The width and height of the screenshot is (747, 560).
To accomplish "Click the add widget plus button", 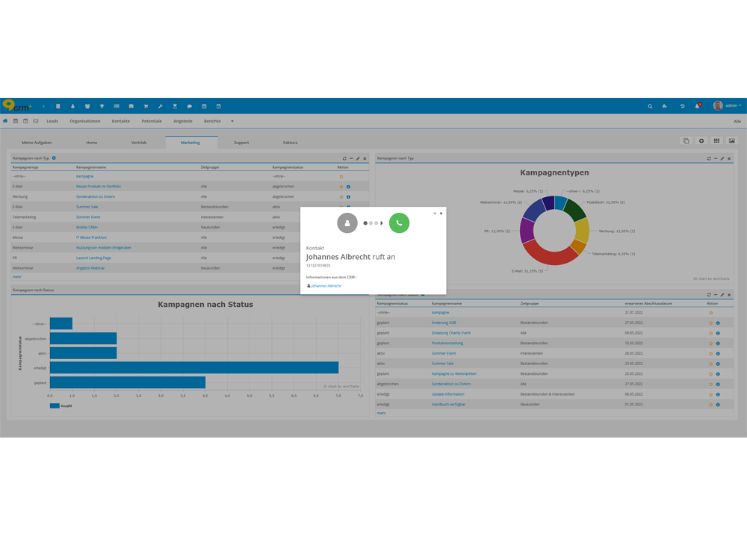I will [x=701, y=140].
